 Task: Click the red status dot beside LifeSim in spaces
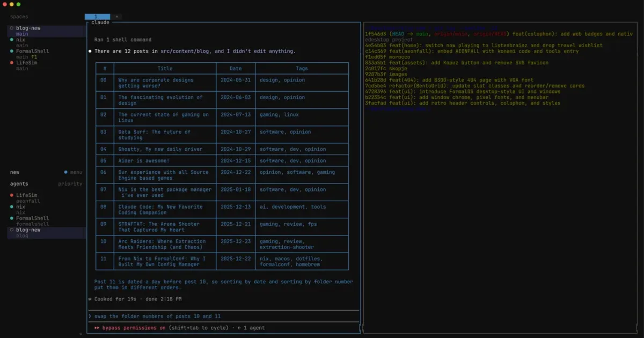(x=12, y=63)
